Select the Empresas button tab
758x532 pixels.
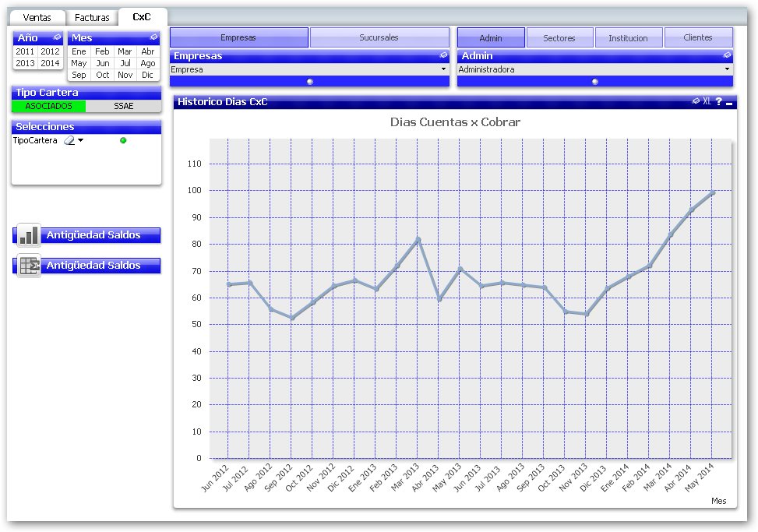(238, 37)
